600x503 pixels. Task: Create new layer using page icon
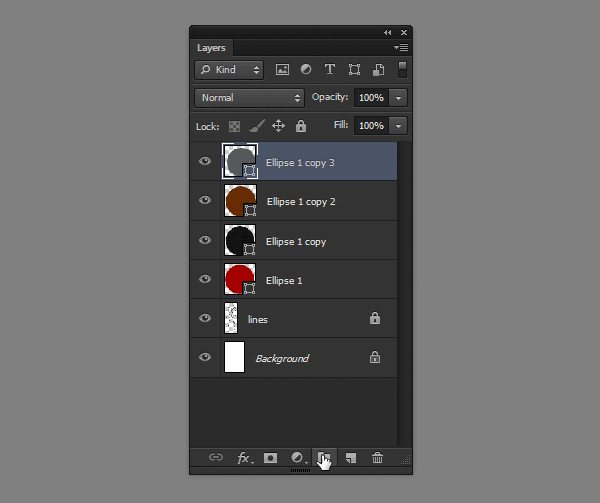350,458
